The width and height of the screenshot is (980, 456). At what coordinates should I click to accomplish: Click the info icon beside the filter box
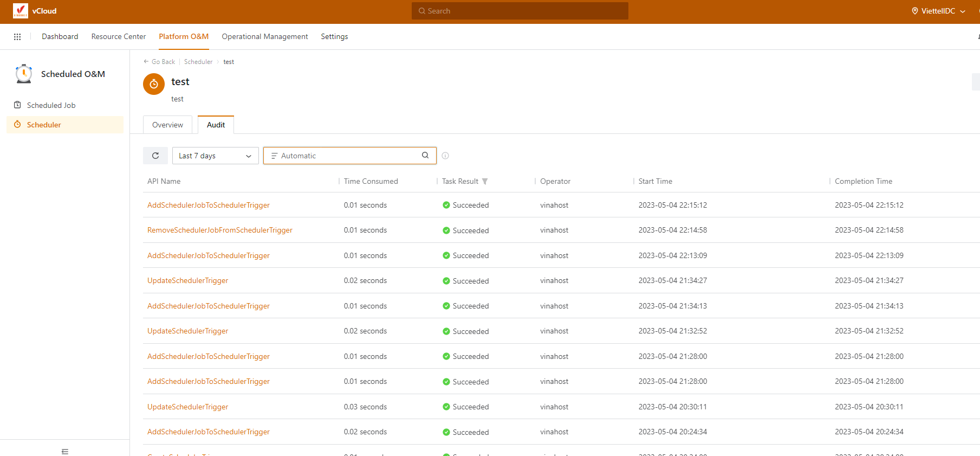coord(445,156)
